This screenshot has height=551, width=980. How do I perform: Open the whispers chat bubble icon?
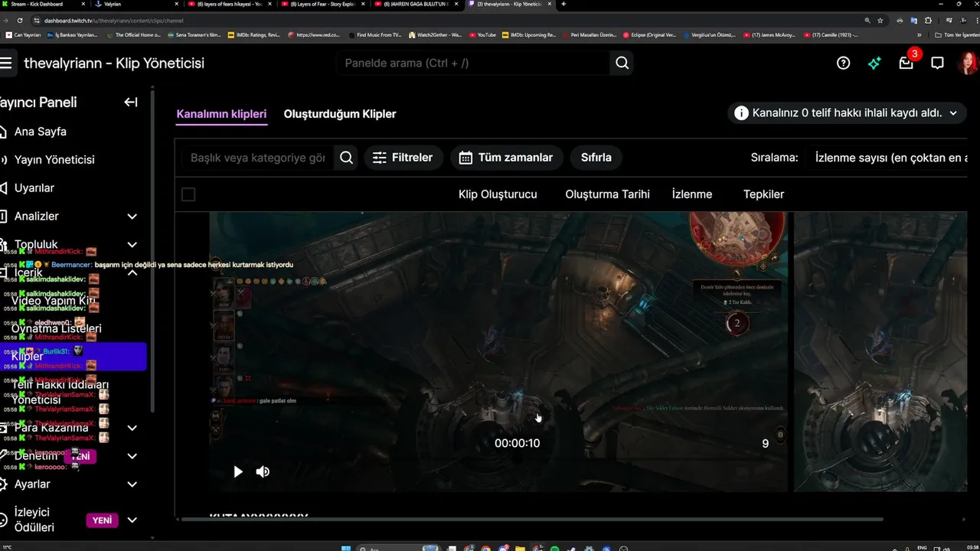pos(937,63)
